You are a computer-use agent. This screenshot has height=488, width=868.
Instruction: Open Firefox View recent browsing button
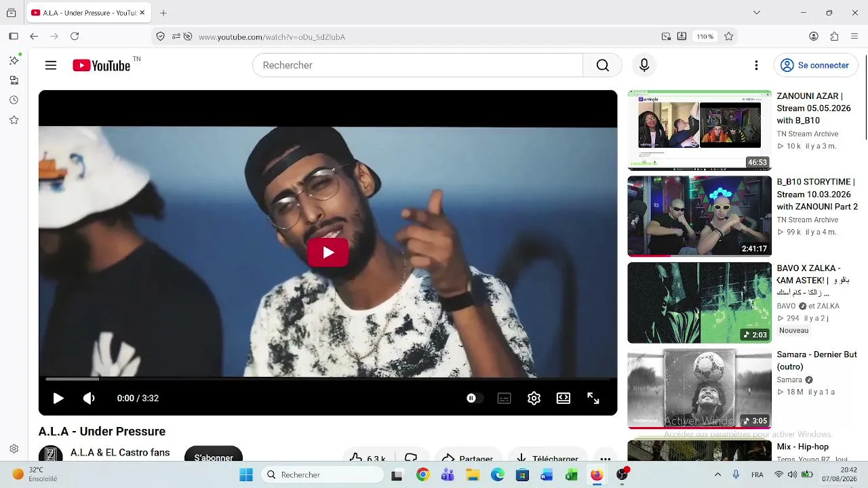(x=11, y=13)
